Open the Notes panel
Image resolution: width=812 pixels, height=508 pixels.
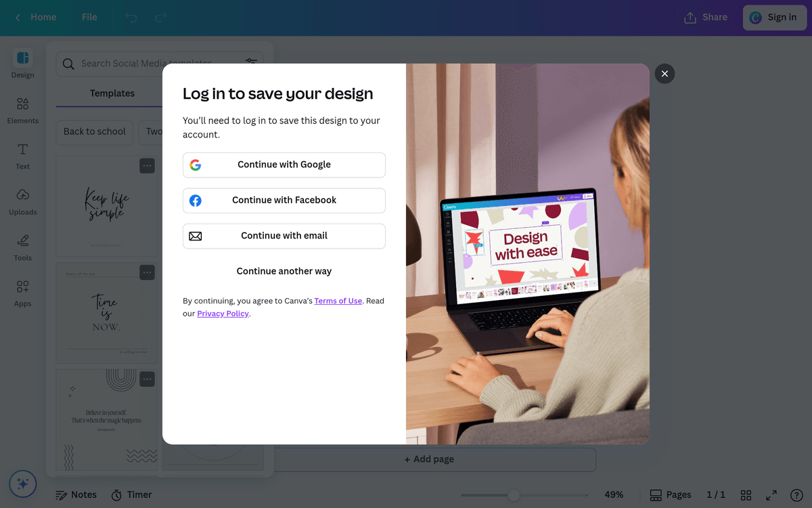point(76,495)
